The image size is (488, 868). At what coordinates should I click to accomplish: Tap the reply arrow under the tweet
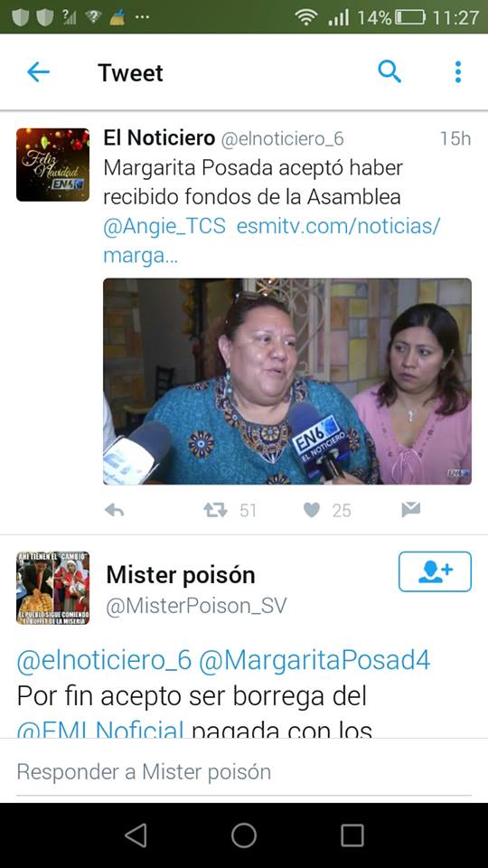[114, 510]
